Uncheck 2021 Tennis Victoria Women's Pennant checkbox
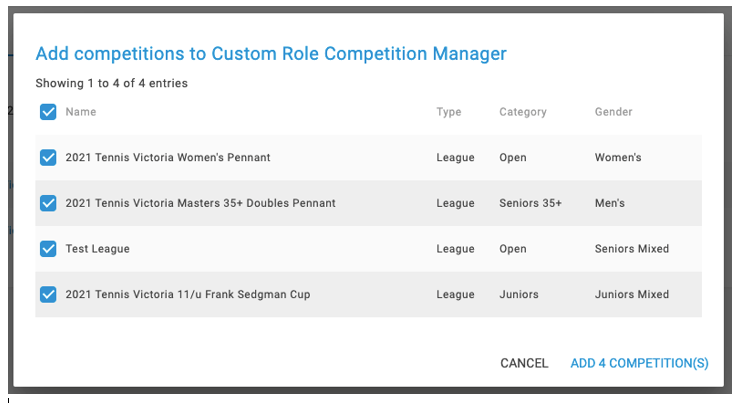Viewport: 738px width, 403px height. click(48, 158)
